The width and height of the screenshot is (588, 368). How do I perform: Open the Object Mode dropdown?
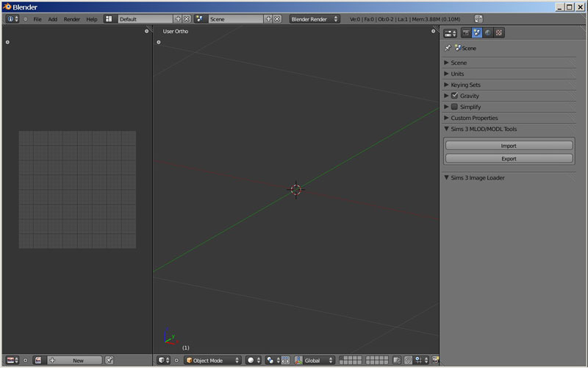coord(213,360)
